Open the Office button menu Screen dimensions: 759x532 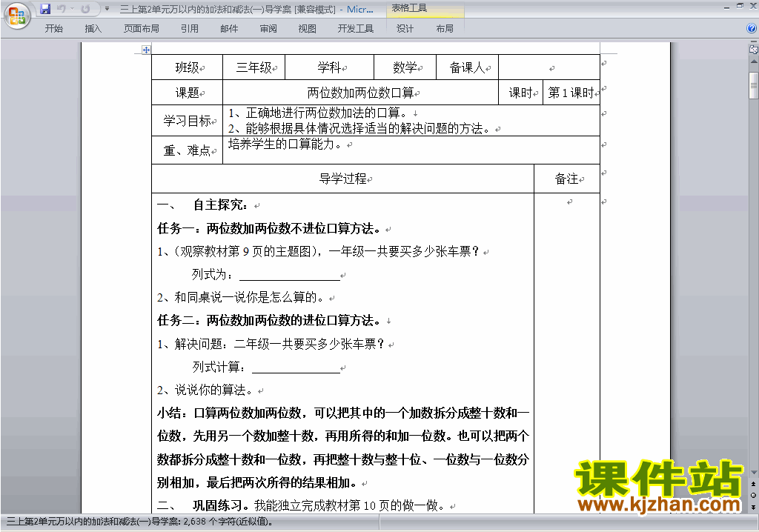pyautogui.click(x=18, y=16)
